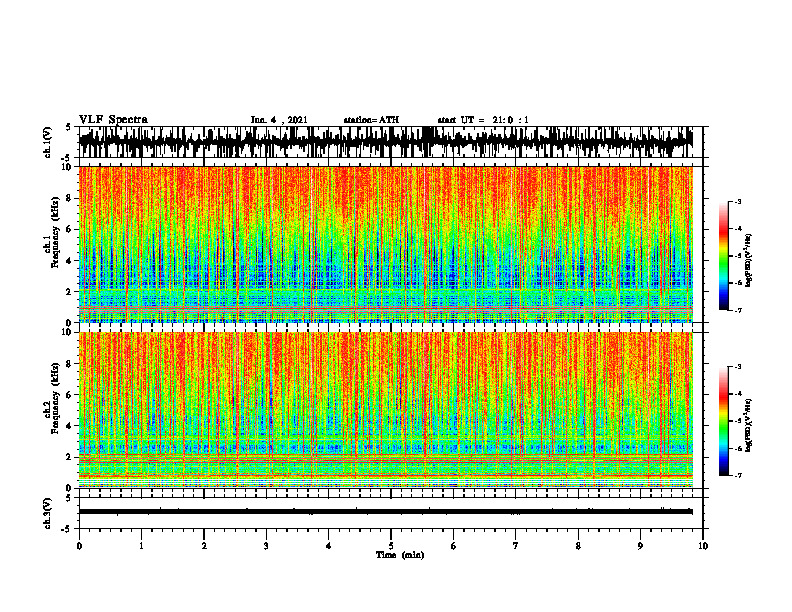Click the "ch.3(V)" y-axis label

(48, 513)
